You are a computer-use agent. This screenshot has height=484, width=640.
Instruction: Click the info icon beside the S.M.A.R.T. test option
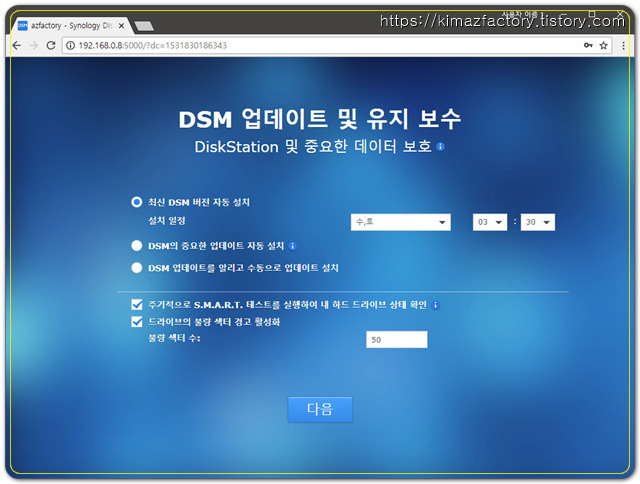[x=436, y=305]
